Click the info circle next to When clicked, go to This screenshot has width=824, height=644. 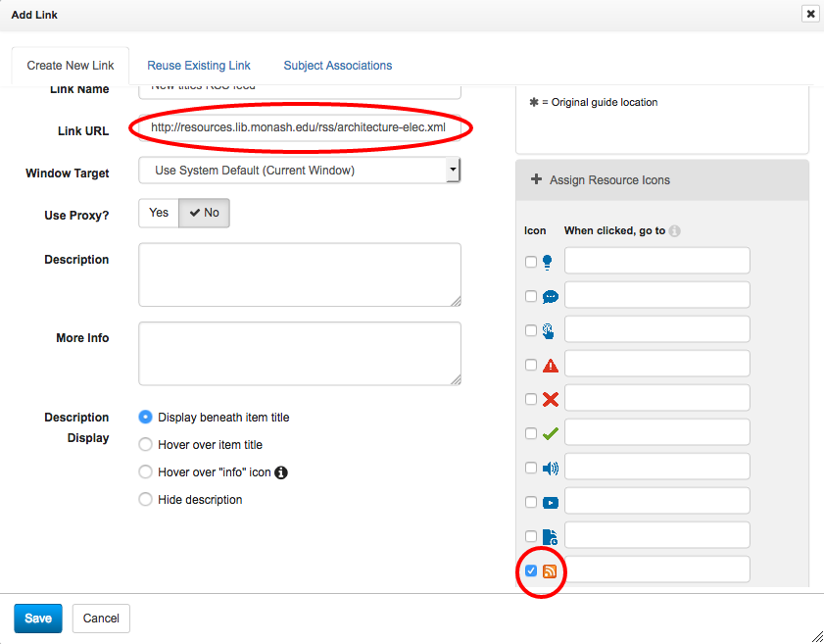coord(675,230)
